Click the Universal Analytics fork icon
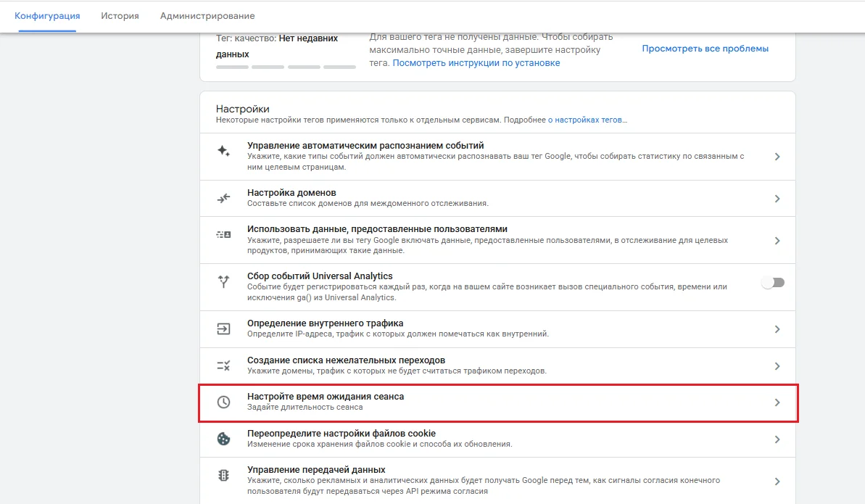 coord(223,282)
